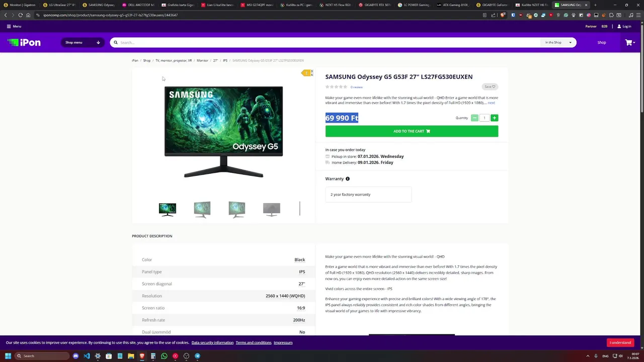Open the Windows Start menu

(x=8, y=356)
